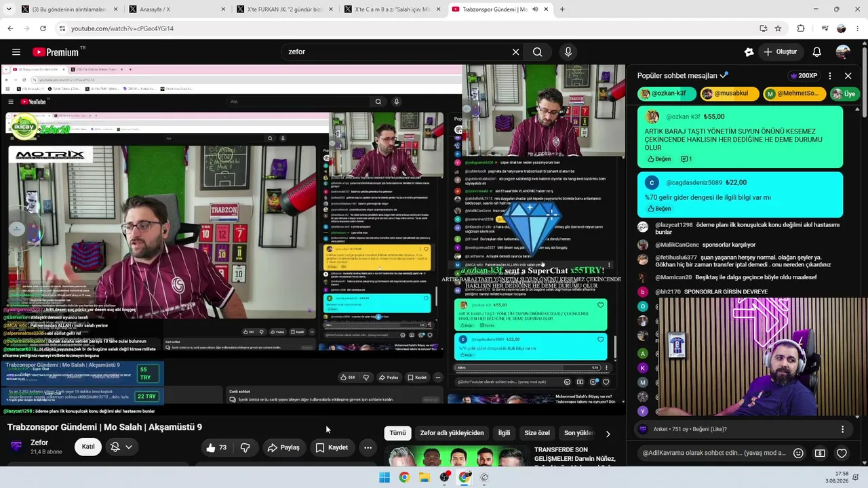Open YouTube notifications bell
The height and width of the screenshot is (488, 868).
pos(817,52)
